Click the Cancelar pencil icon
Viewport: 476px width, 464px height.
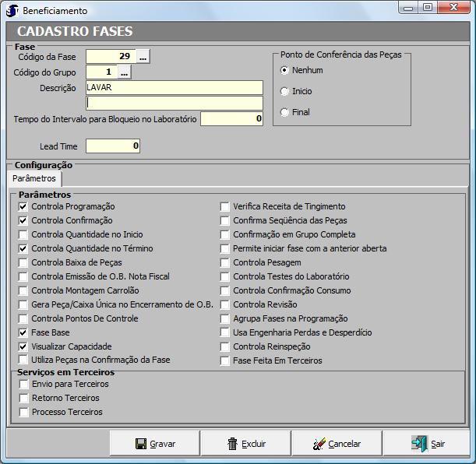[319, 444]
